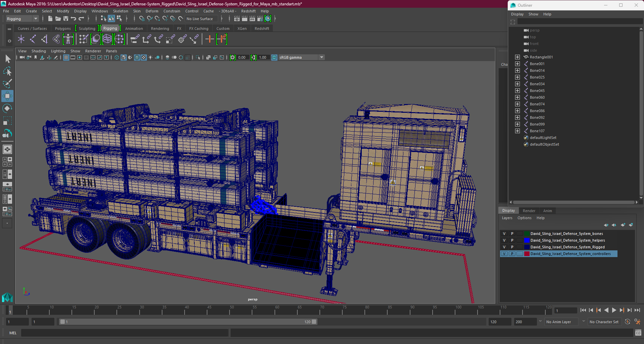This screenshot has height=344, width=644.
Task: Open the sRGB gamma color space dropdown
Action: (301, 57)
